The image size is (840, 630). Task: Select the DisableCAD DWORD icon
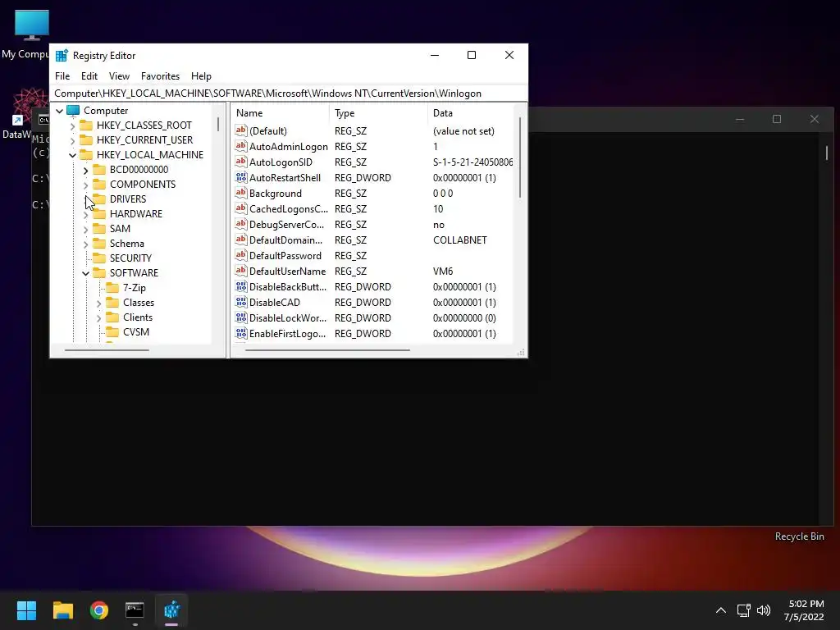241,302
